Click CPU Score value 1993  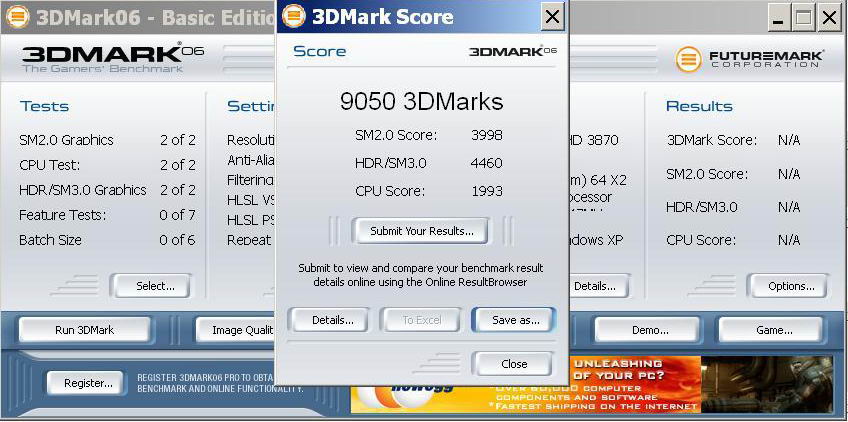pyautogui.click(x=486, y=191)
